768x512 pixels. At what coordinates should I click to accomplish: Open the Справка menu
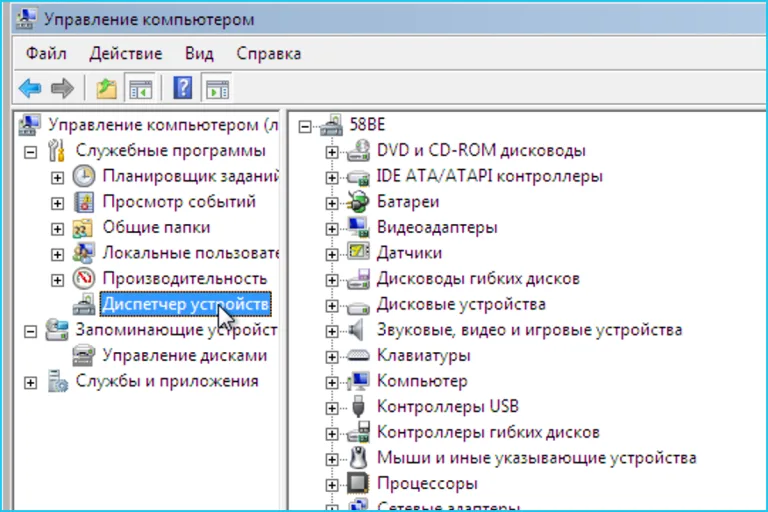pyautogui.click(x=268, y=53)
